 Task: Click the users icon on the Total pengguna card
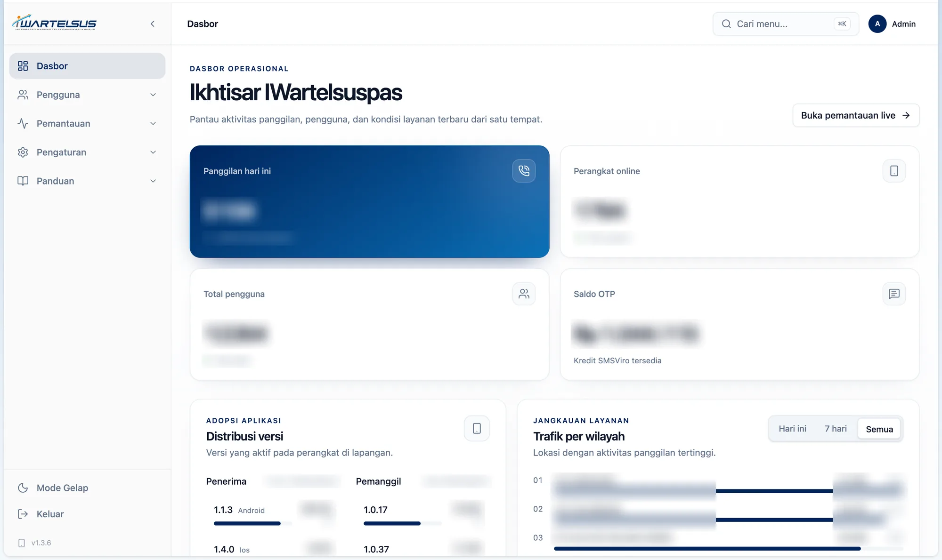coord(524,294)
